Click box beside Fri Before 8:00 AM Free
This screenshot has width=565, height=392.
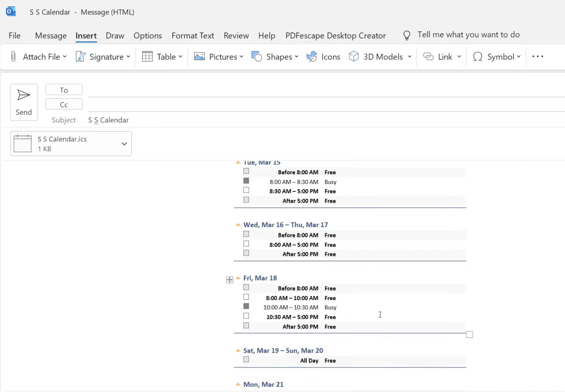click(x=246, y=287)
